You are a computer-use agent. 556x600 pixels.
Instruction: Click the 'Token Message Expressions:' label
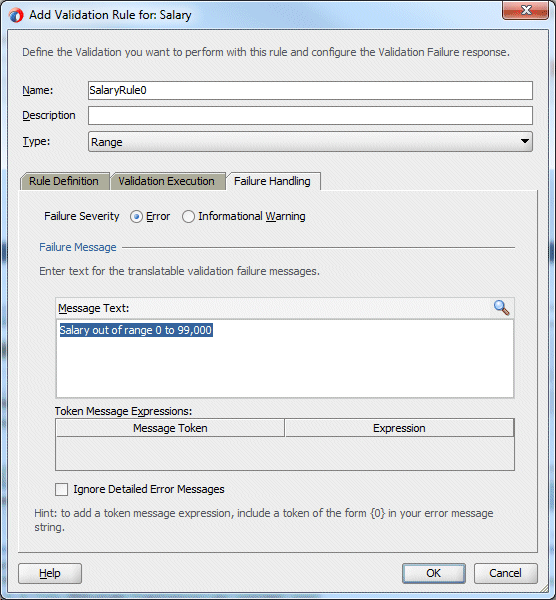click(x=123, y=411)
